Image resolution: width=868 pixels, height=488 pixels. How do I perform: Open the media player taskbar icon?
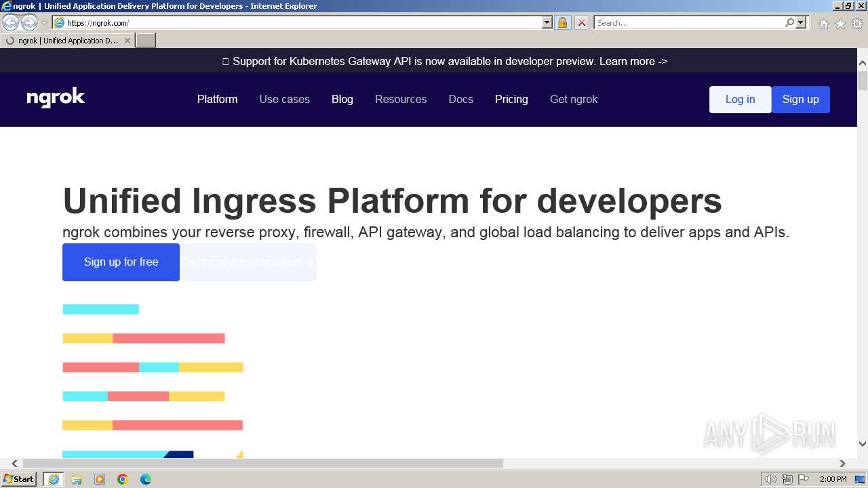click(100, 479)
